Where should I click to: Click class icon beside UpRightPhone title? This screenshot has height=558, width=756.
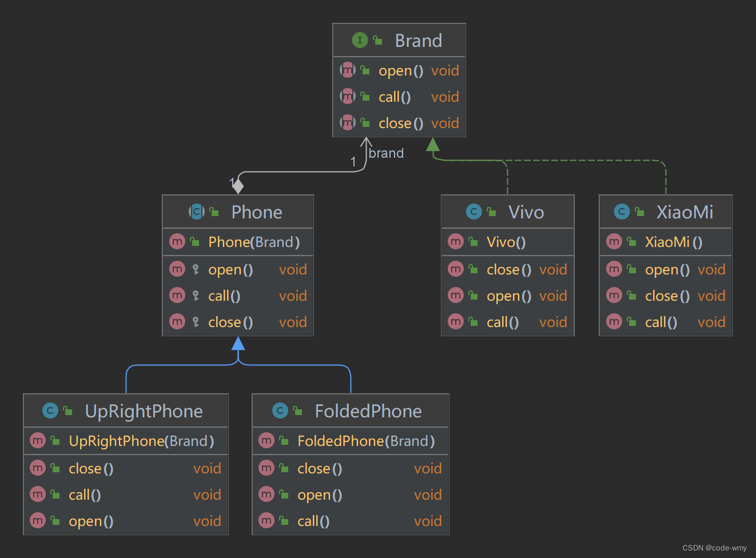click(50, 410)
